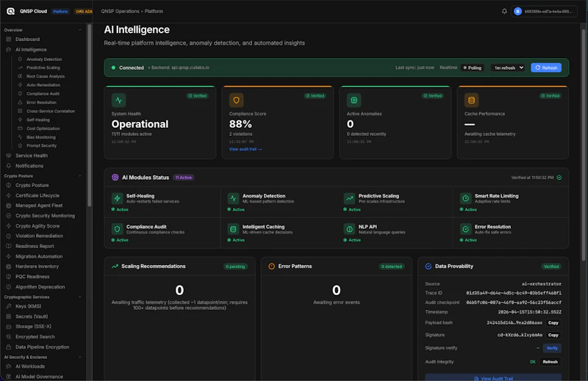Screen dimensions: 588x381
Task: Click the Trace ID value text
Action: 514,294
